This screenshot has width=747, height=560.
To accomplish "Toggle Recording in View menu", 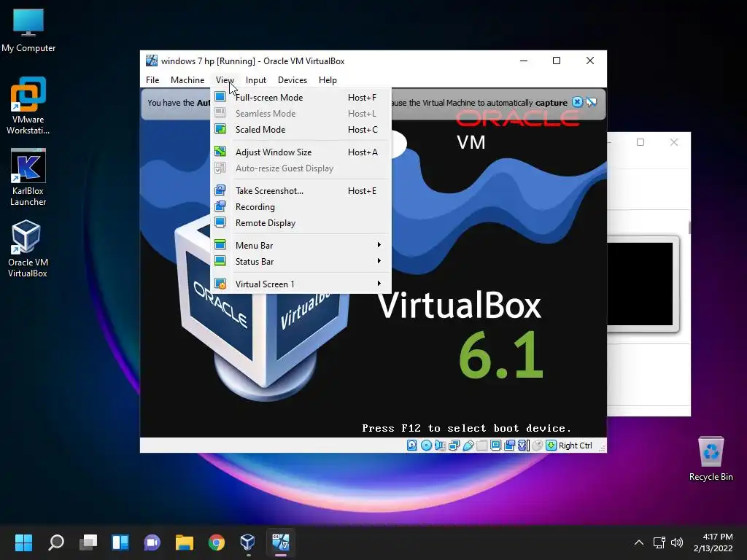I will 301,206.
